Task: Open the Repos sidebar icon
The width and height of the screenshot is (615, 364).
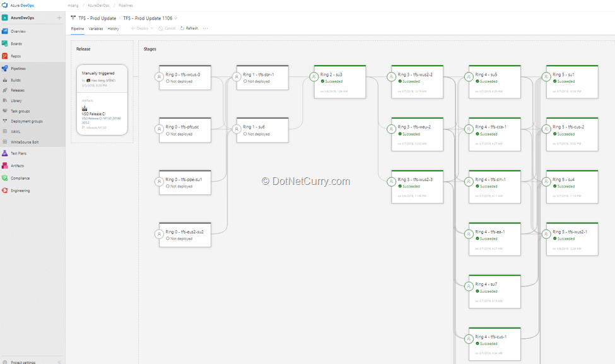Action: point(4,56)
